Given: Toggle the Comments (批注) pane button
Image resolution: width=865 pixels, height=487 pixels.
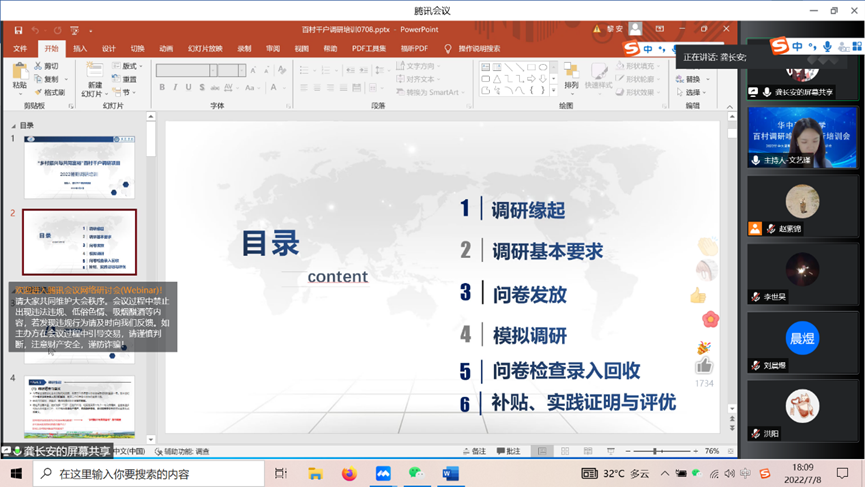Looking at the screenshot, I should (x=508, y=452).
